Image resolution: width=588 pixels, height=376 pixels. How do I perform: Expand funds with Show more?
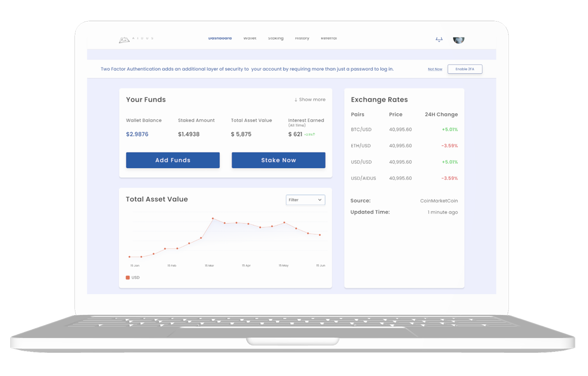point(310,100)
